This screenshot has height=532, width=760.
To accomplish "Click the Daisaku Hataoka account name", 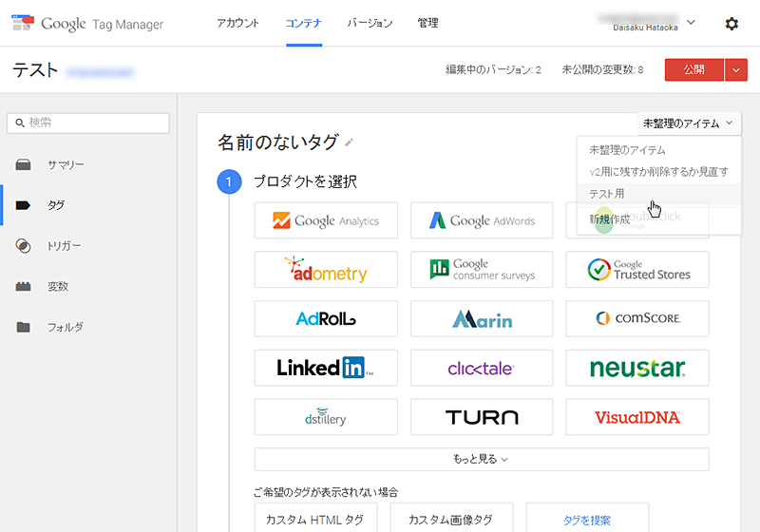I will [645, 28].
